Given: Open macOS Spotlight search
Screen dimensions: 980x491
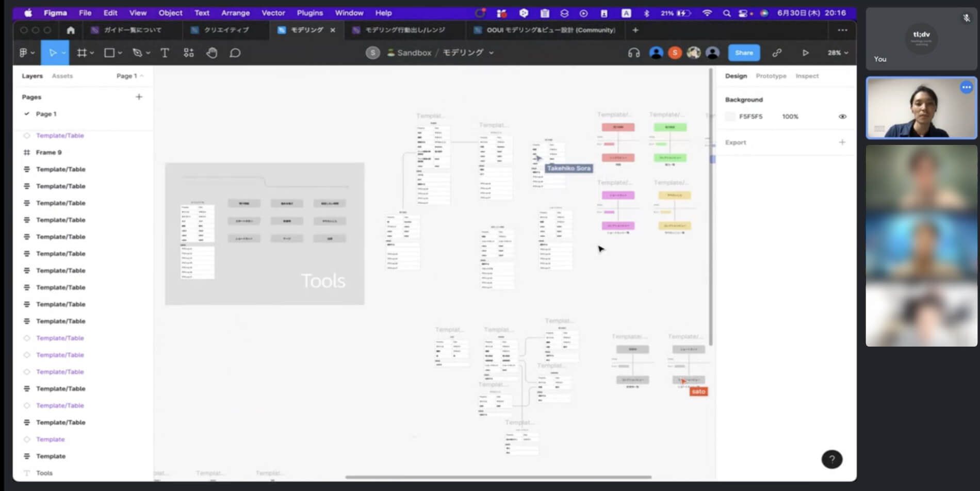Looking at the screenshot, I should pyautogui.click(x=726, y=13).
